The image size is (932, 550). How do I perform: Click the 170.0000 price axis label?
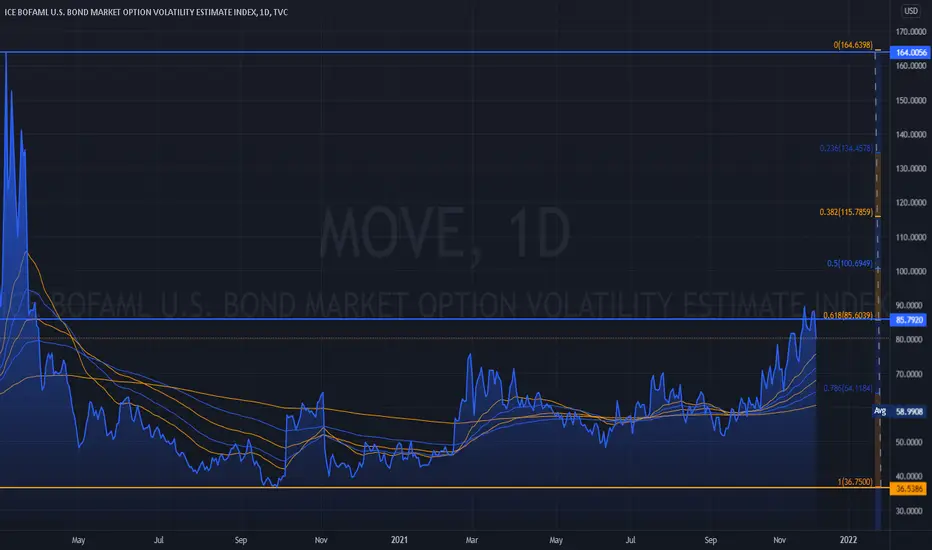coord(911,32)
